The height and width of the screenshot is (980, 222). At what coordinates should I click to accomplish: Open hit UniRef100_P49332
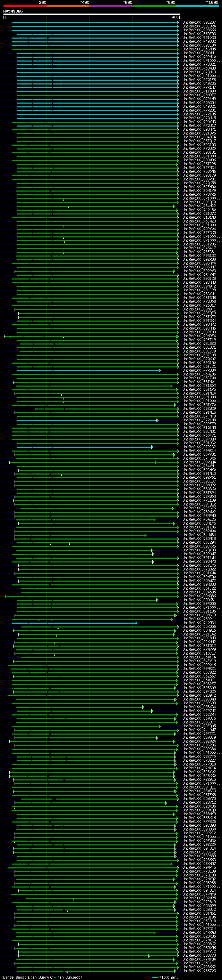point(199,41)
